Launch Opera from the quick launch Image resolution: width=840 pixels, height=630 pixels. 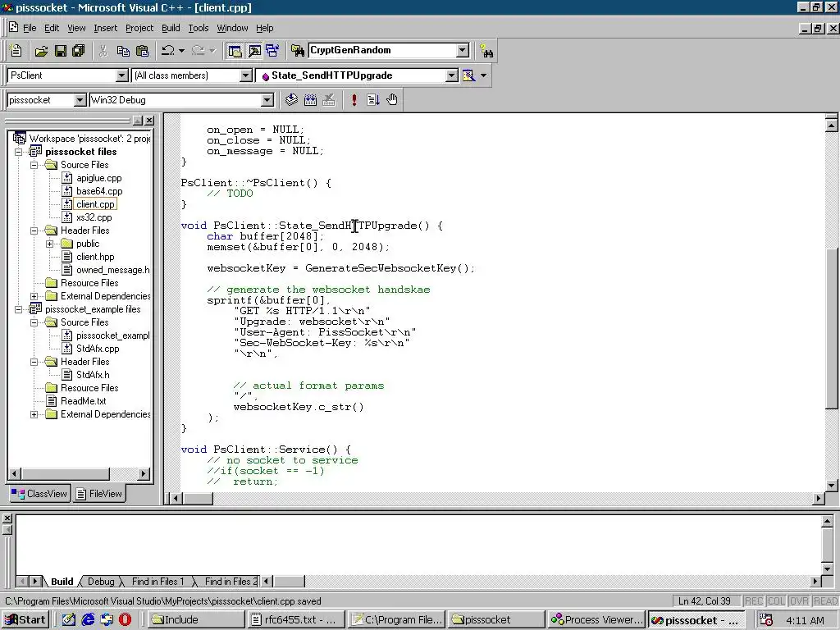[126, 620]
